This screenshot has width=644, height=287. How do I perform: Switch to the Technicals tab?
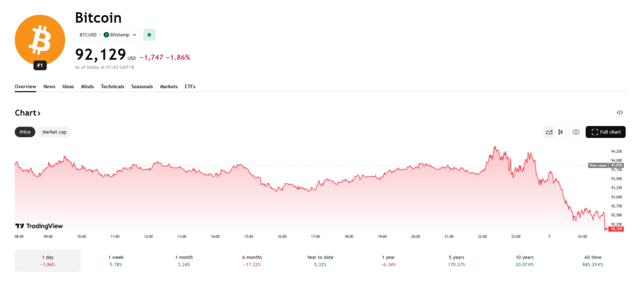coord(113,87)
